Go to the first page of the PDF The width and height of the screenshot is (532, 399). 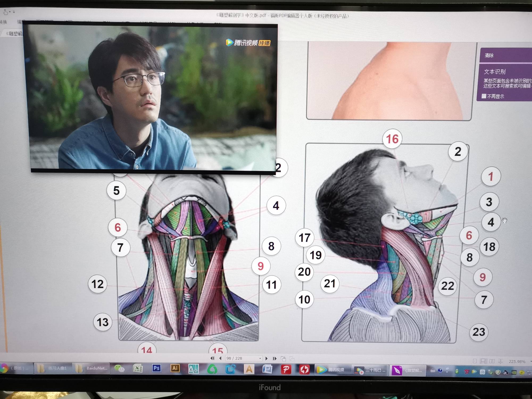point(212,358)
